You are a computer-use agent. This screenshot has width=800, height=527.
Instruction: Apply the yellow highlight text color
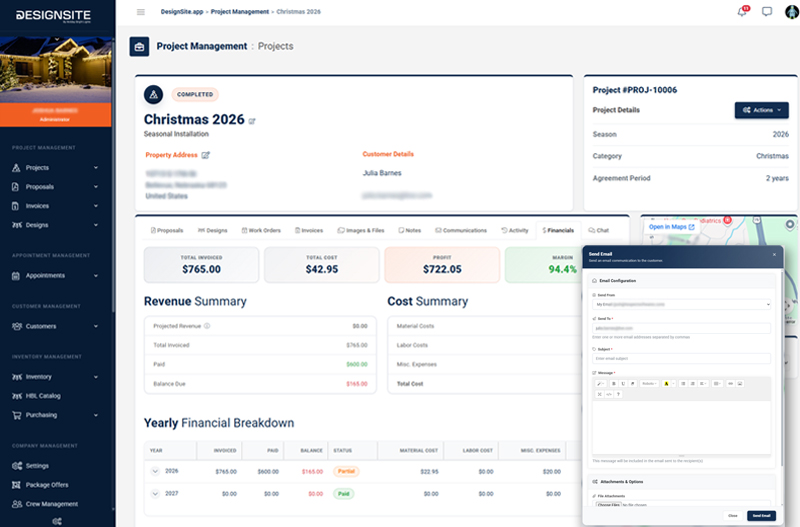point(666,384)
